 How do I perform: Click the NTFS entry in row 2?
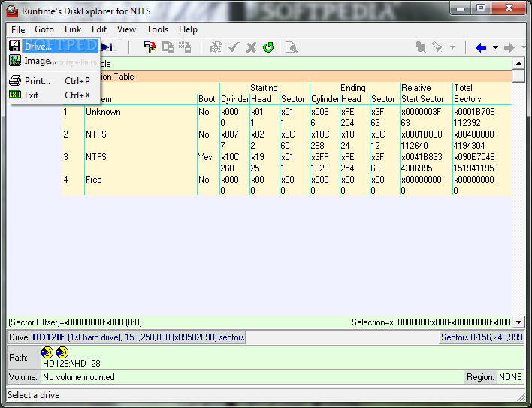(96, 134)
